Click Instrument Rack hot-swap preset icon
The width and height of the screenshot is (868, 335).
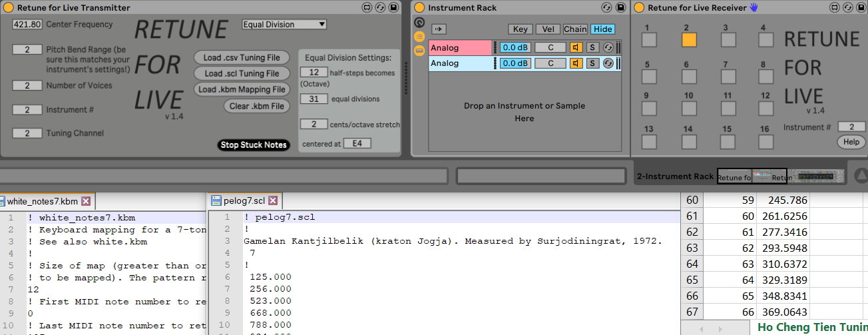coord(606,8)
